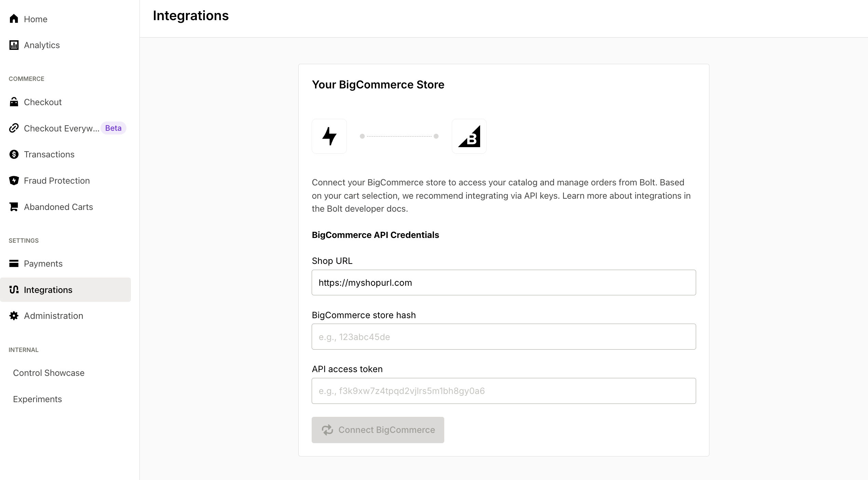
Task: Click the Payments icon in Settings
Action: tap(14, 263)
